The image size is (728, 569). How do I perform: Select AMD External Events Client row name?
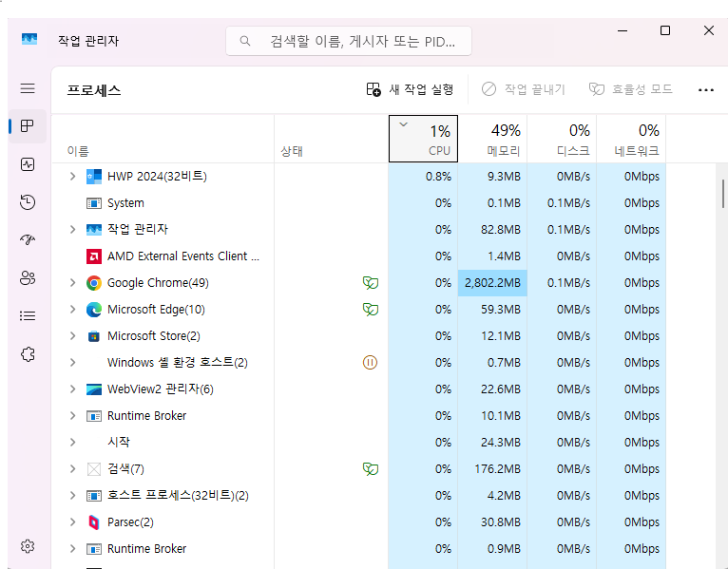click(183, 256)
